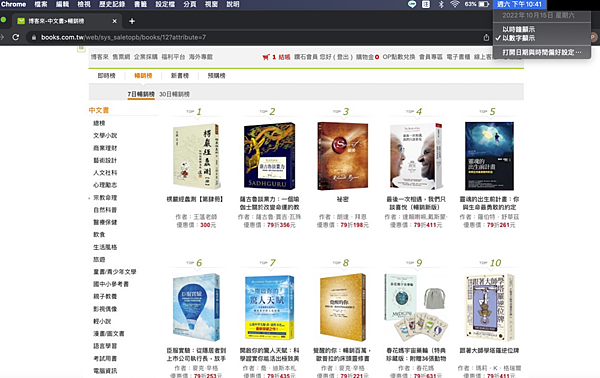Open the 歷史記錄 menu
This screenshot has height=378, width=600.
coord(112,4)
